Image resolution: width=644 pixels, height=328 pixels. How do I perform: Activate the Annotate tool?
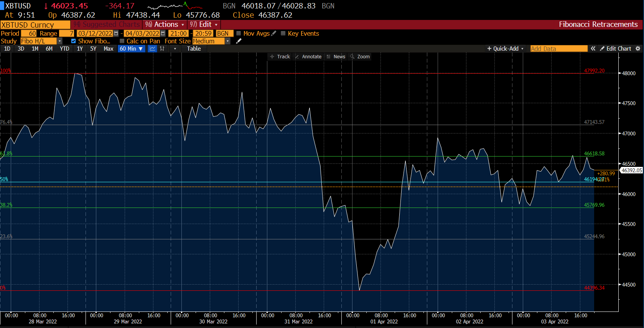pos(308,56)
